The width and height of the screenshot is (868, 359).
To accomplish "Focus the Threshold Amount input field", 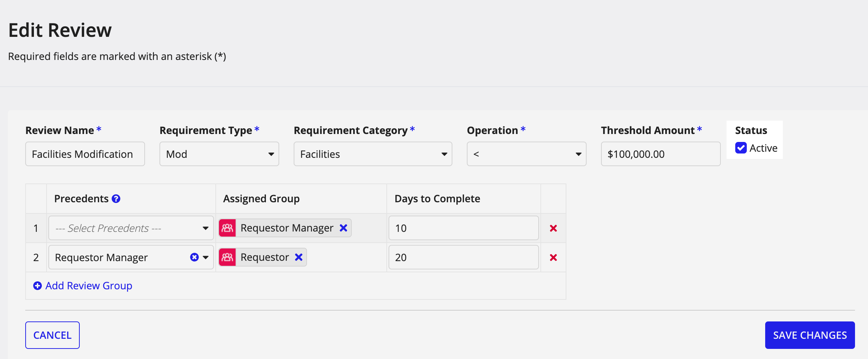I will [x=661, y=154].
